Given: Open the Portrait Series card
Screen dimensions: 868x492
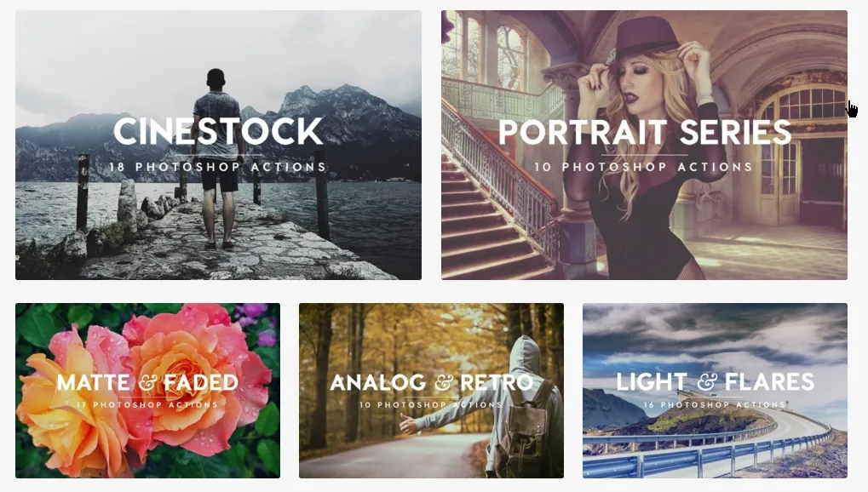Looking at the screenshot, I should (x=644, y=145).
